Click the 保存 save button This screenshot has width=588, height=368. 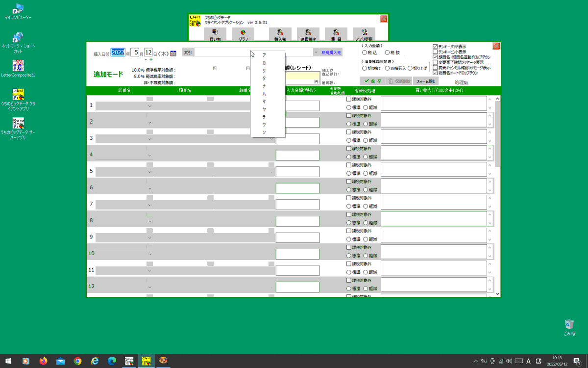click(372, 81)
